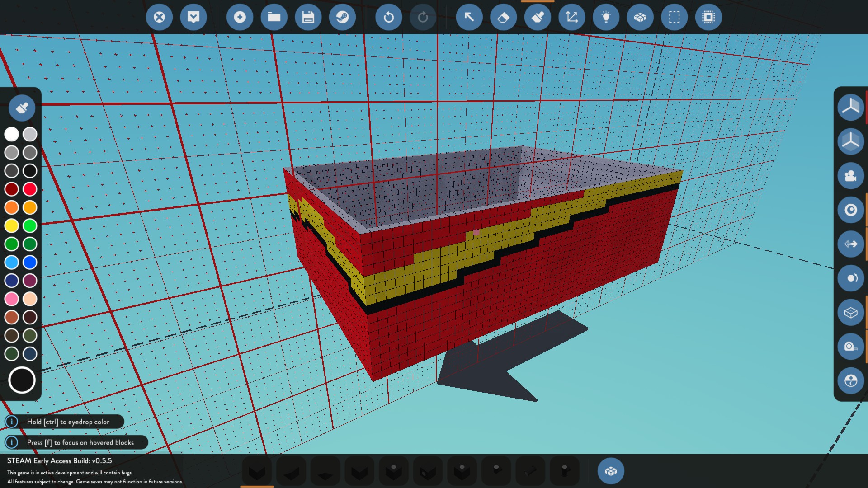Select the paint brush tool in the top toolbar
The width and height of the screenshot is (868, 488).
pos(538,18)
